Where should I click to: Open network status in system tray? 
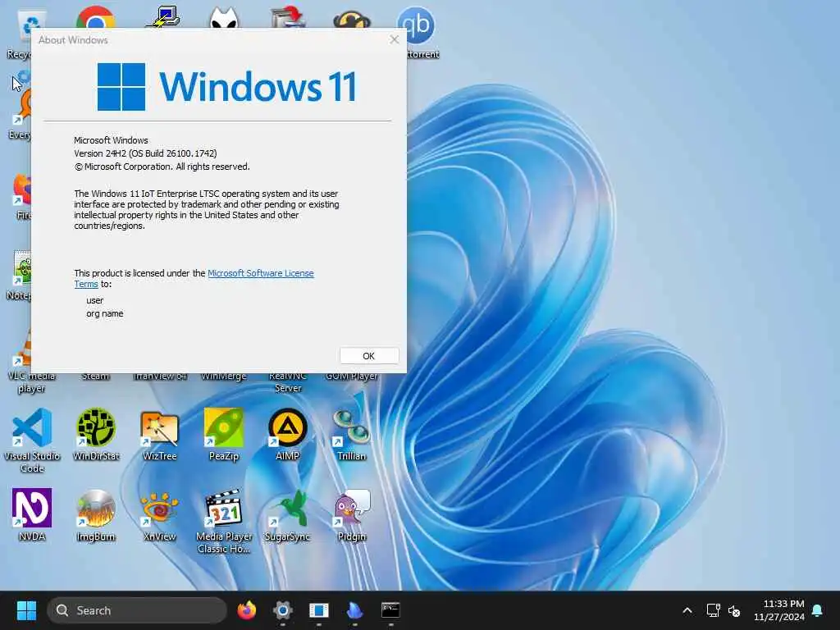tap(713, 610)
